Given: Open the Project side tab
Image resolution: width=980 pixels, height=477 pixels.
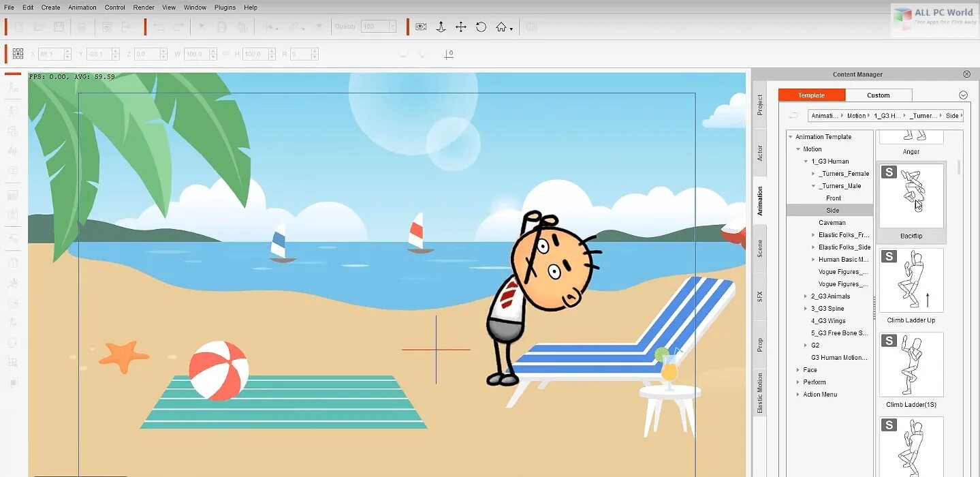Looking at the screenshot, I should [760, 105].
